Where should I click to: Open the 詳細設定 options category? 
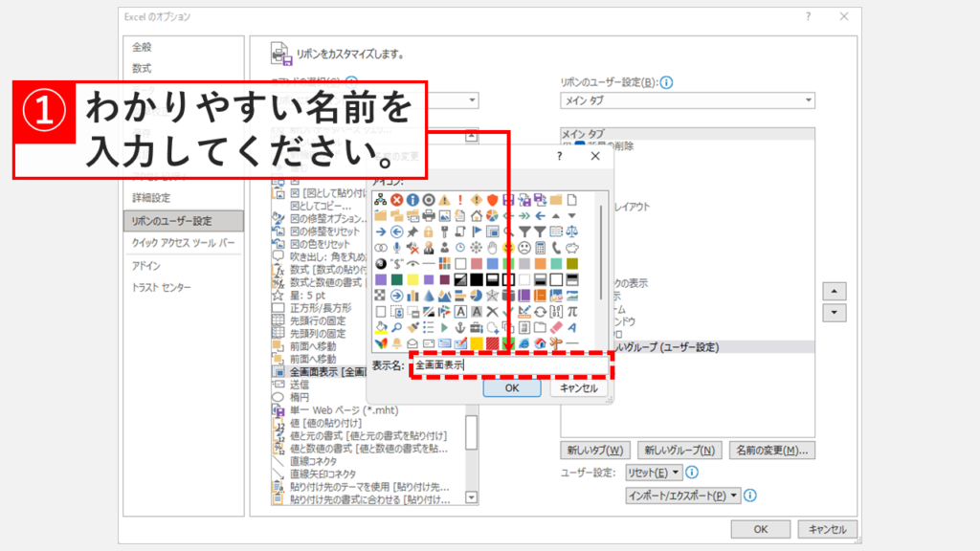(151, 198)
